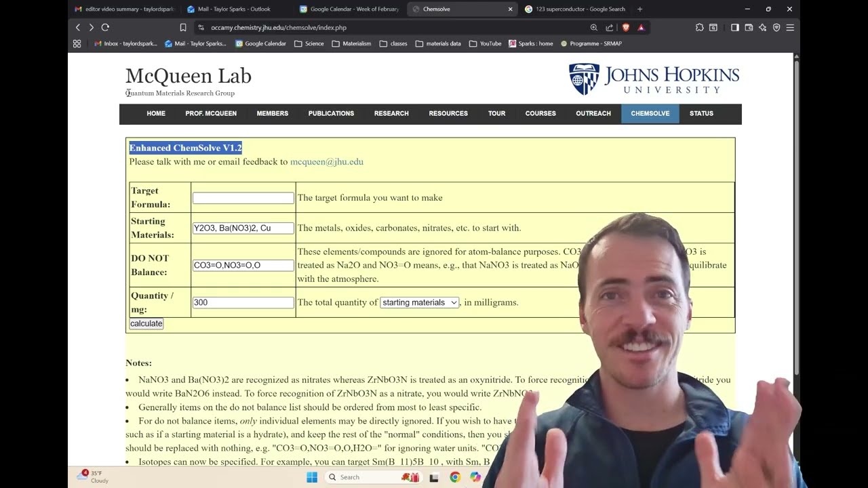The height and width of the screenshot is (488, 868).
Task: Open the RESOURCES navigation item
Action: (x=448, y=114)
